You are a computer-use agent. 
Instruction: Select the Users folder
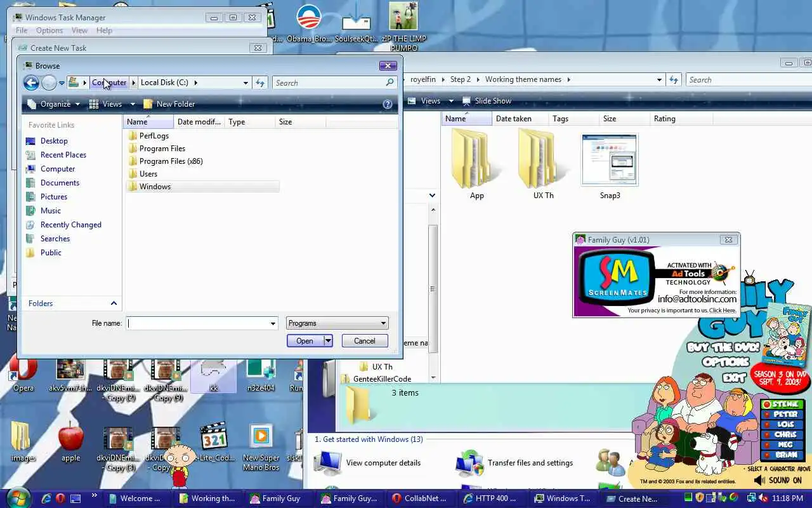tap(148, 174)
